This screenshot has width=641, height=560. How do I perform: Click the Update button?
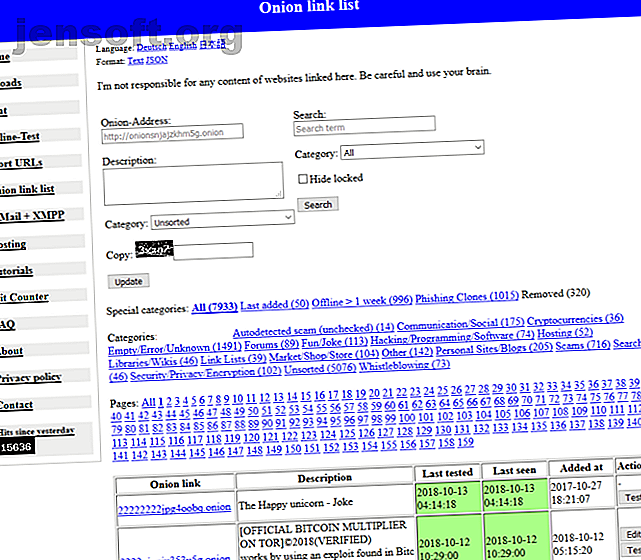128,281
